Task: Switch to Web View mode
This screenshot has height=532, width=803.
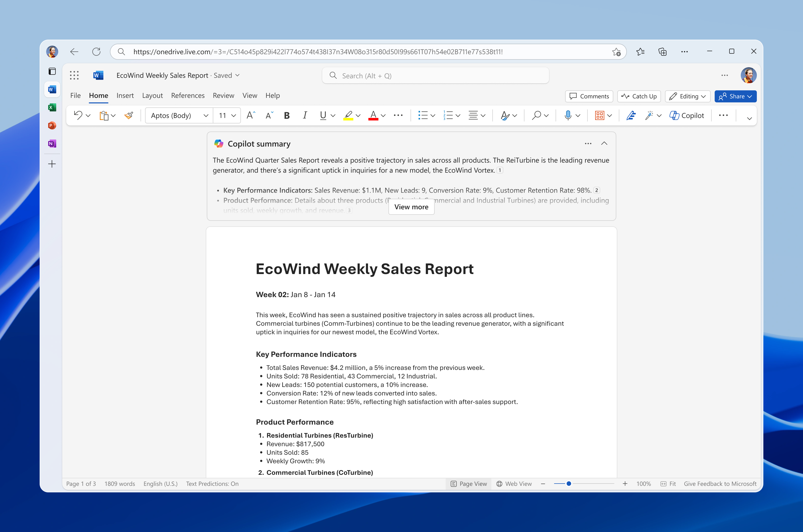Action: pos(514,484)
